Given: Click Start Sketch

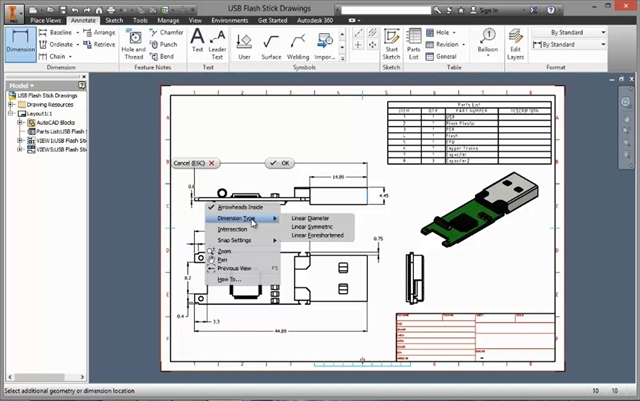Looking at the screenshot, I should pos(391,45).
